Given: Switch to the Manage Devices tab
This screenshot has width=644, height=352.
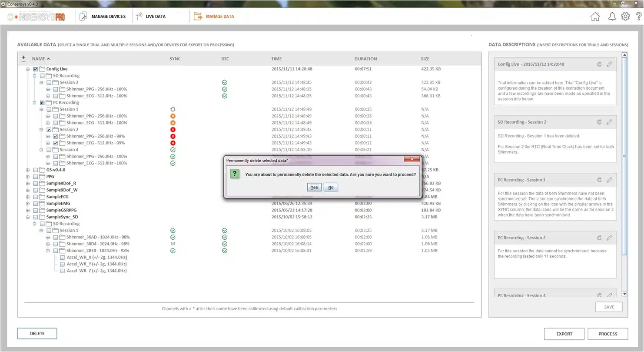Looking at the screenshot, I should [103, 17].
